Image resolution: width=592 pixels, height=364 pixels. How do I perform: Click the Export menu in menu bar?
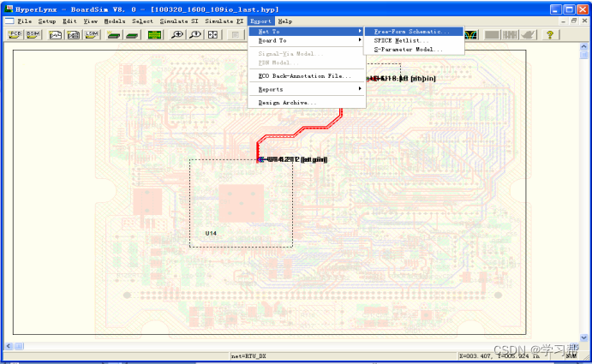[x=260, y=21]
